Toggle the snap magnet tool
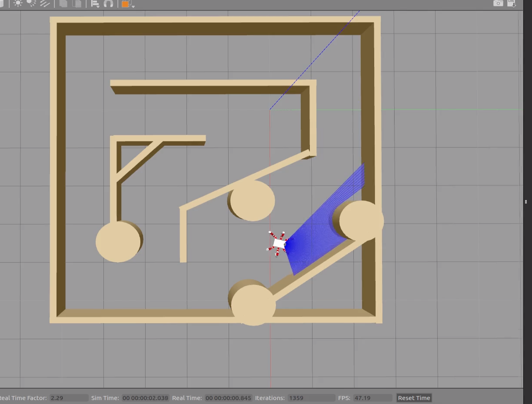Viewport: 532px width, 404px height. point(109,3)
